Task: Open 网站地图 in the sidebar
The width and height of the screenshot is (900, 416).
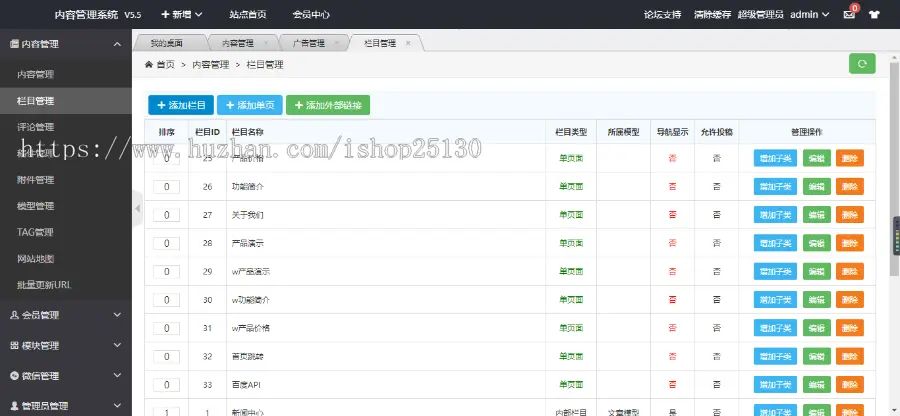Action: [x=36, y=259]
